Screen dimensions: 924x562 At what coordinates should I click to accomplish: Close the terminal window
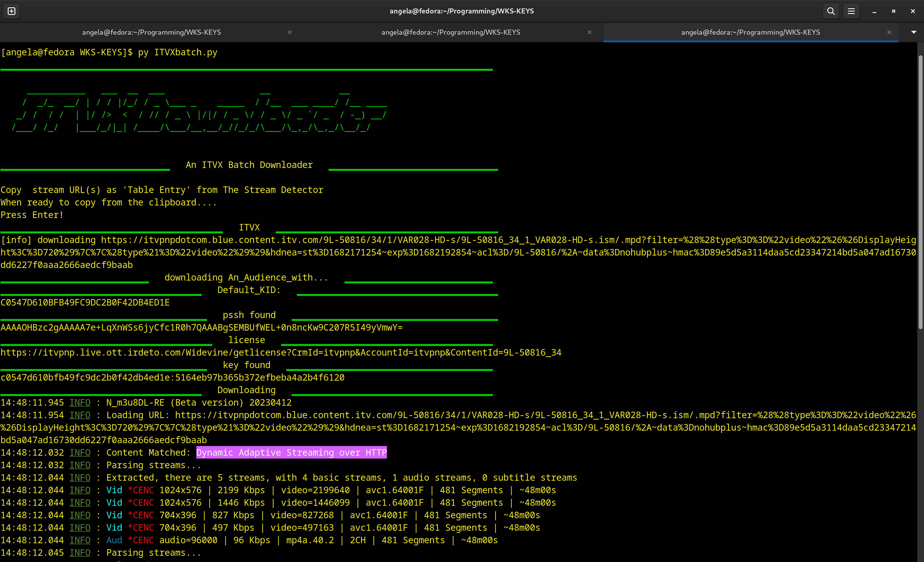913,11
